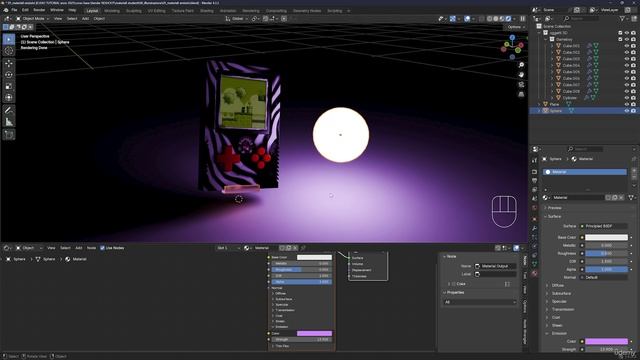The image size is (640, 360).
Task: Toggle the Gameboy collection exclude checkbox
Action: pyautogui.click(x=620, y=39)
